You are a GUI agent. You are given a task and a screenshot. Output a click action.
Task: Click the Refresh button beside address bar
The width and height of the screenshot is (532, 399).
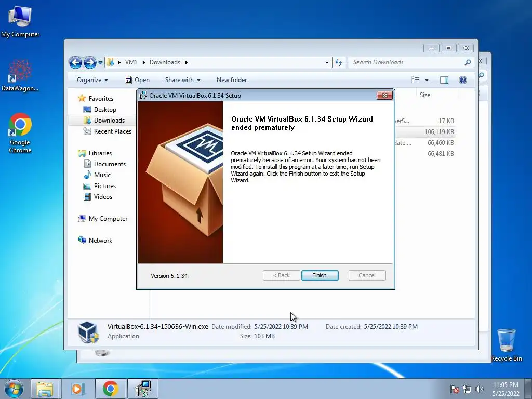pyautogui.click(x=339, y=62)
